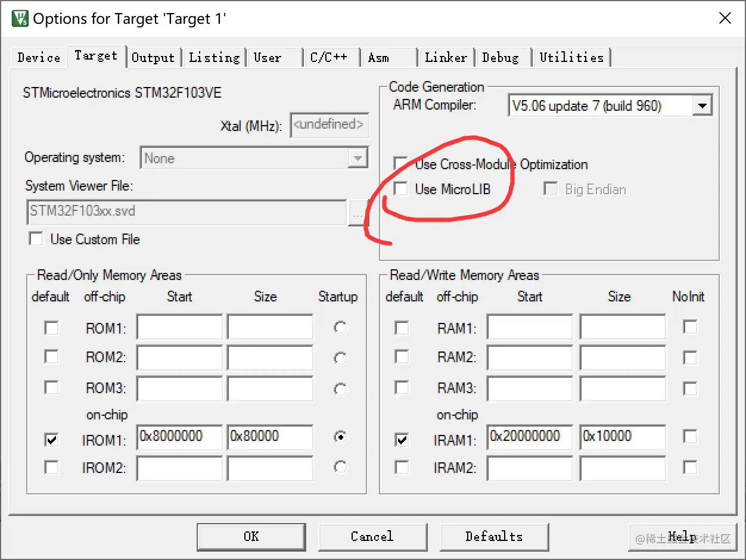Edit the IRAM1 Start value 0x20000000
746x560 pixels.
[x=530, y=437]
